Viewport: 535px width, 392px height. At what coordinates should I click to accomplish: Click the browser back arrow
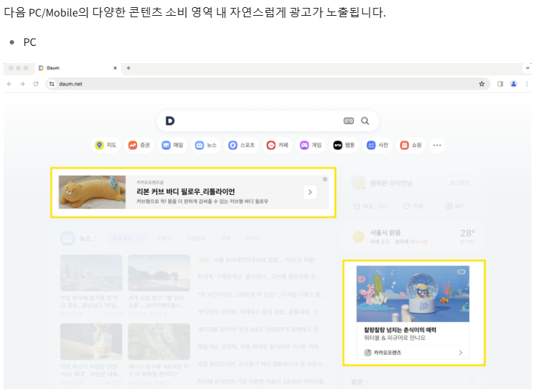click(x=9, y=84)
